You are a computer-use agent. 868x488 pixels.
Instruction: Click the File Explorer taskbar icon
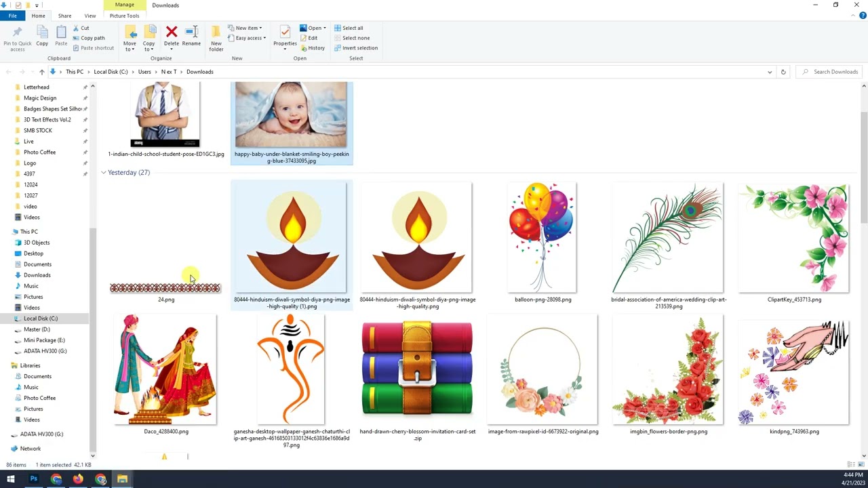[122, 479]
